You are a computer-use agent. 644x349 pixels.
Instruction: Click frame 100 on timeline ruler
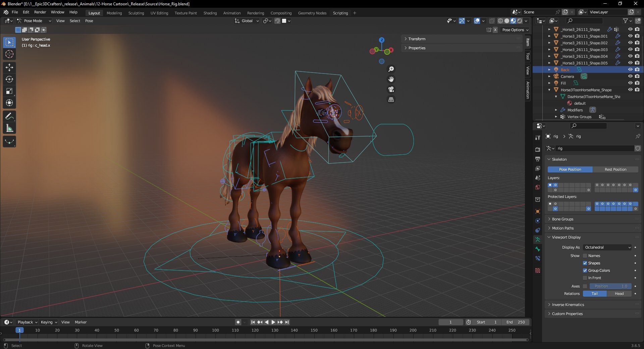(x=215, y=330)
